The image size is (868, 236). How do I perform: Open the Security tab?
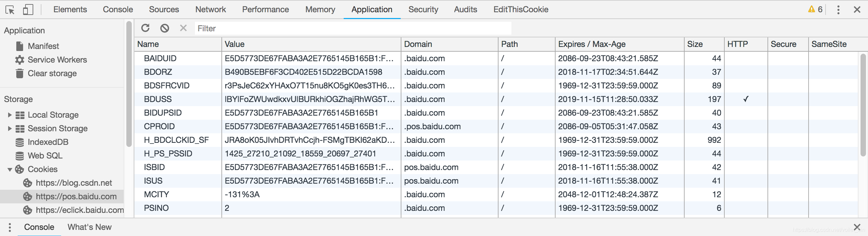tap(423, 10)
